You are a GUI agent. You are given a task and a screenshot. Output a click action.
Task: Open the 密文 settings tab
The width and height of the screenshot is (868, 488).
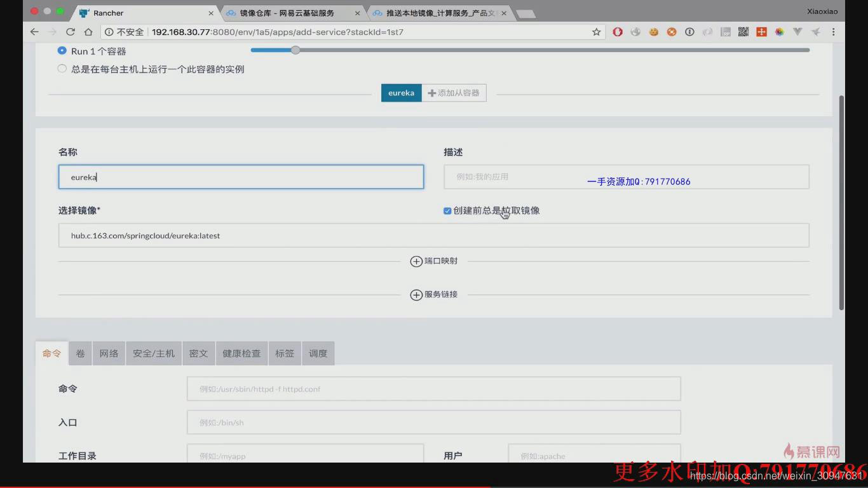coord(199,353)
